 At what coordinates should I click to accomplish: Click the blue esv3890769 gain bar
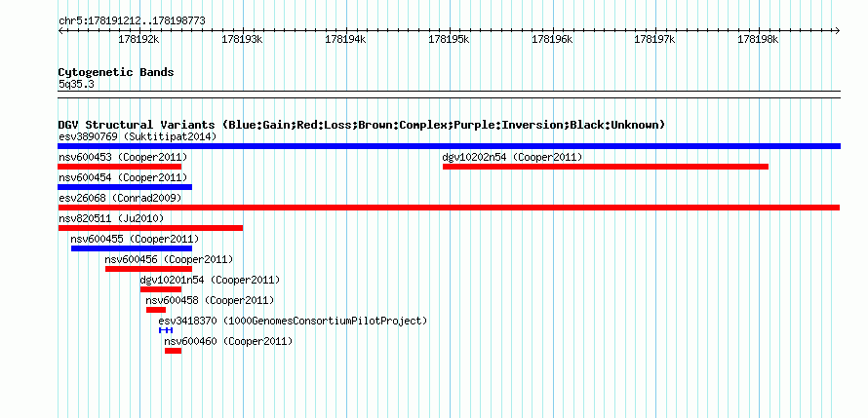[x=449, y=146]
